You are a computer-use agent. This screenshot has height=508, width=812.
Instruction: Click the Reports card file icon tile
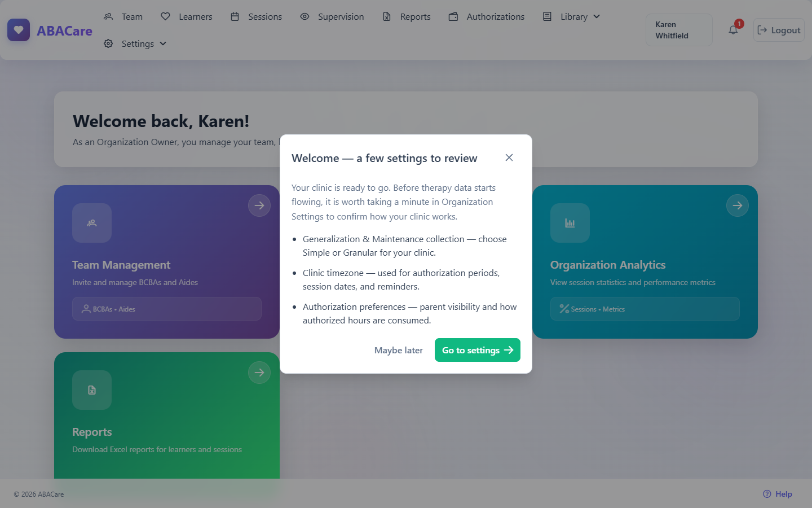[92, 390]
